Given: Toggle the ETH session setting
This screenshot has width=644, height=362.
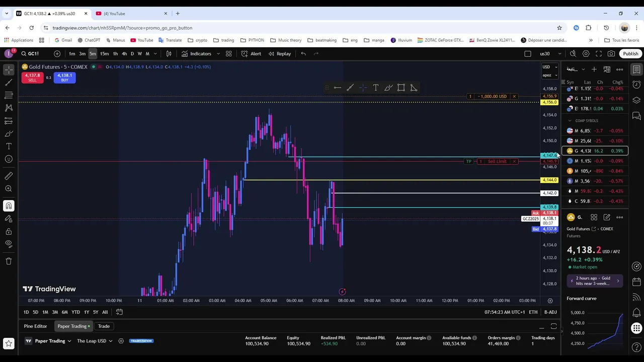Looking at the screenshot, I should [x=533, y=312].
